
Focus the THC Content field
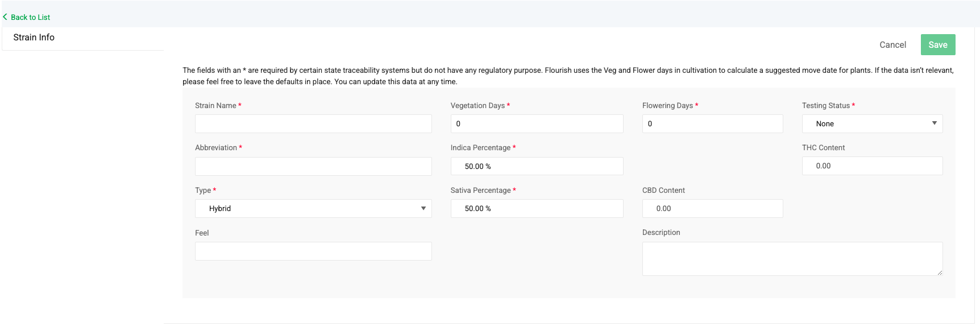[872, 166]
